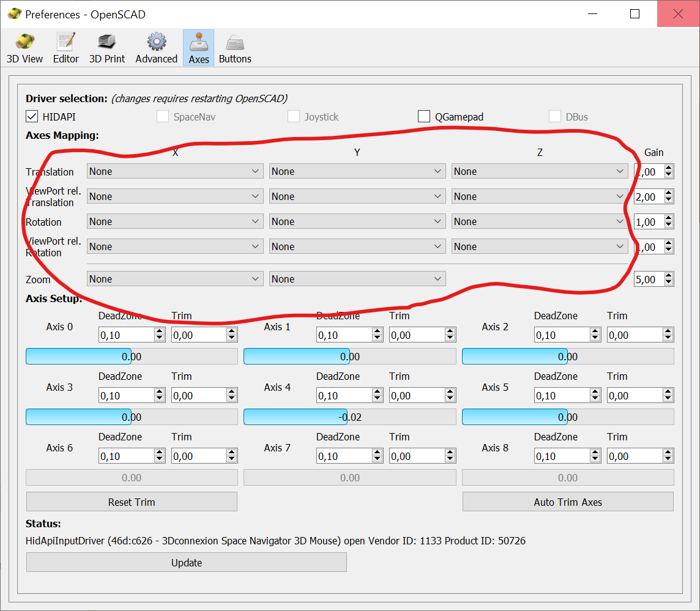Viewport: 700px width, 611px height.
Task: Open the 3D Print printer icon
Action: pyautogui.click(x=107, y=42)
